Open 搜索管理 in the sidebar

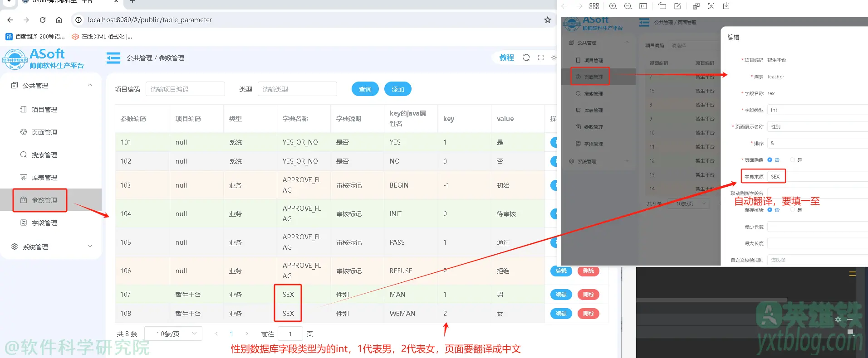[x=51, y=155]
